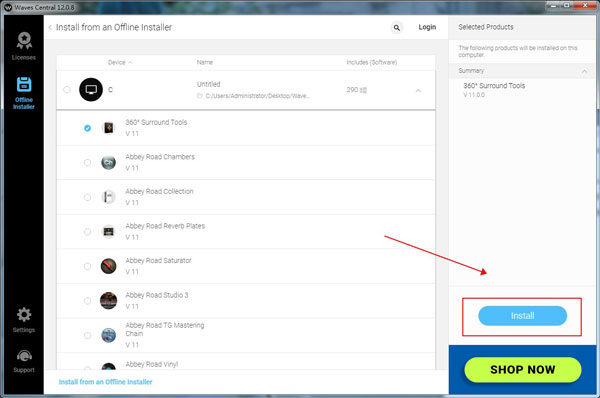Select the Abbey Road Chambers checkbox

click(88, 162)
